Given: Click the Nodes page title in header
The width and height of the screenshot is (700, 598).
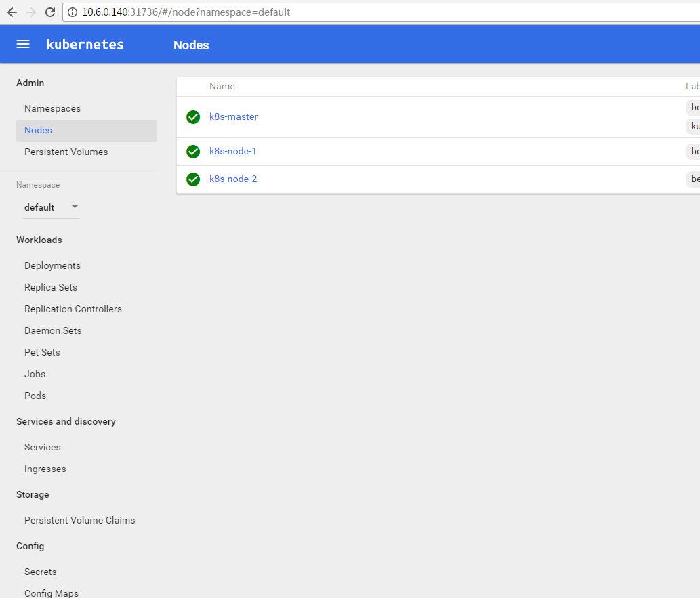Looking at the screenshot, I should pyautogui.click(x=191, y=45).
